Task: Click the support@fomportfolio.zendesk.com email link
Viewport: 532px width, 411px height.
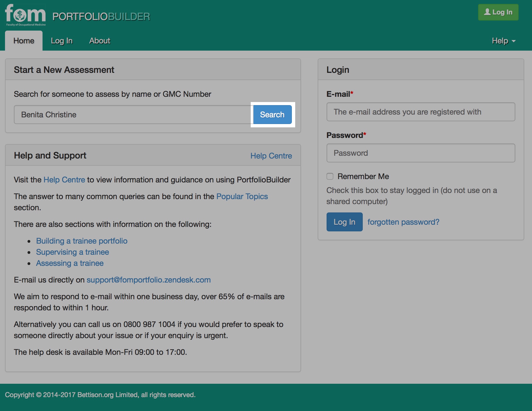Action: tap(149, 280)
